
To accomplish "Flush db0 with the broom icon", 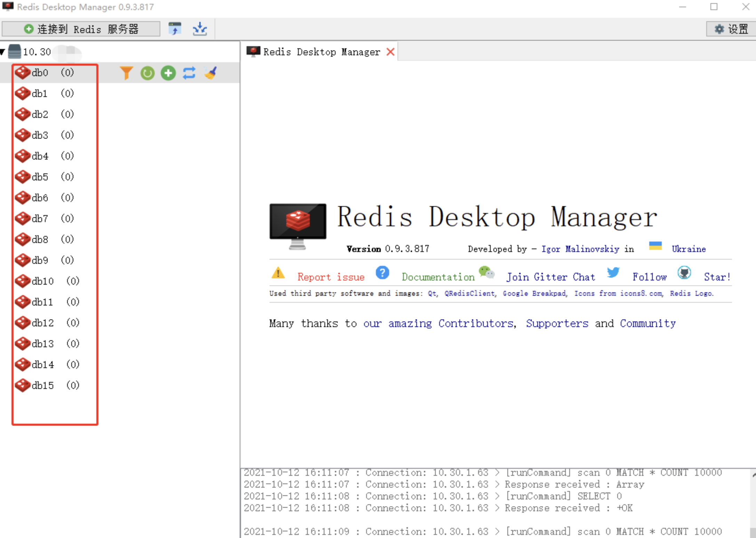I will pos(211,73).
